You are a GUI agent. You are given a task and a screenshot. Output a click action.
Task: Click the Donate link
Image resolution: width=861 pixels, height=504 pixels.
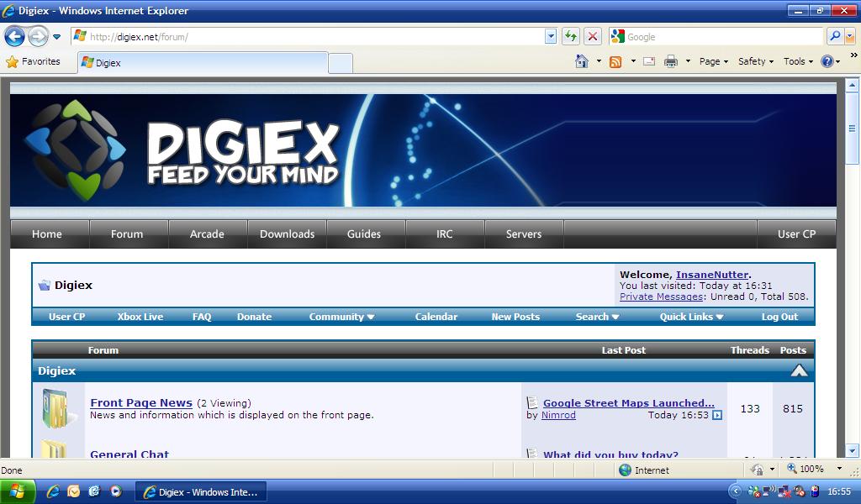coord(254,317)
